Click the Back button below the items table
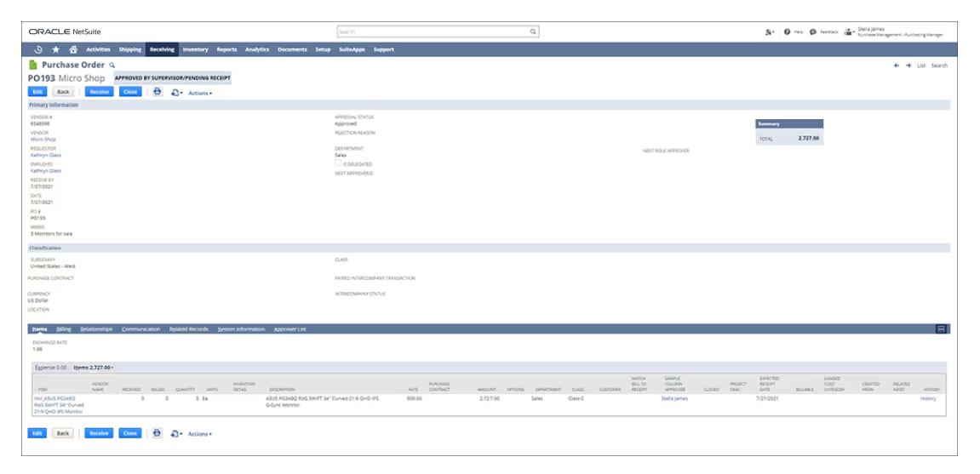Screen dimensions: 980x474 point(63,433)
